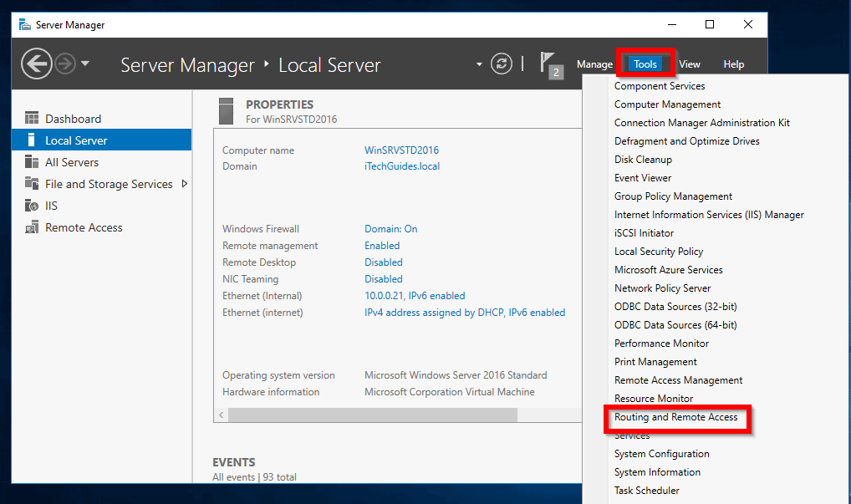The image size is (851, 504).
Task: Open the View menu
Action: [690, 64]
